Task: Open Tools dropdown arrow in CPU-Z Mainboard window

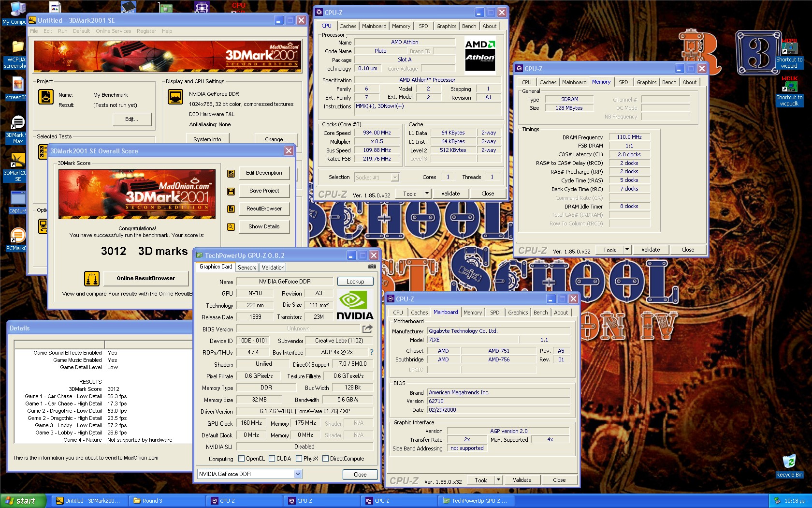Action: click(498, 480)
